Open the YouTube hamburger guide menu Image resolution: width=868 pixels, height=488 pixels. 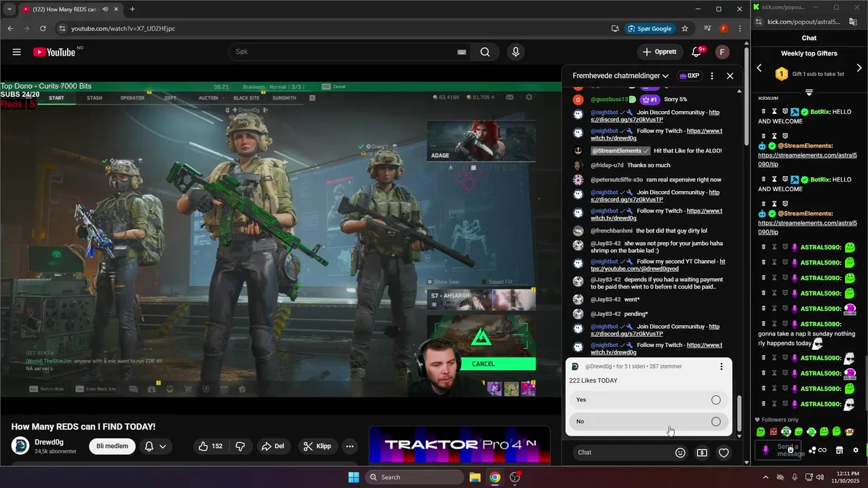click(16, 52)
